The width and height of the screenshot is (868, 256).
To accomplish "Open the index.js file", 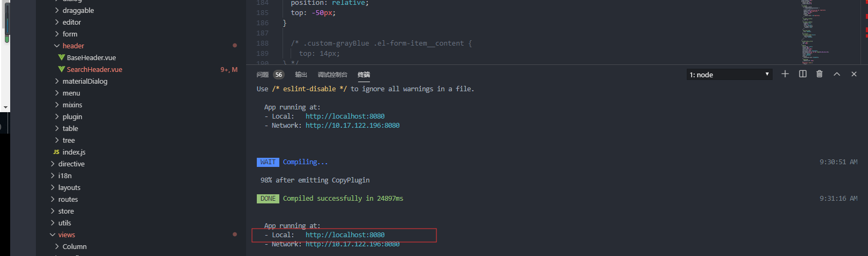I will [x=73, y=152].
